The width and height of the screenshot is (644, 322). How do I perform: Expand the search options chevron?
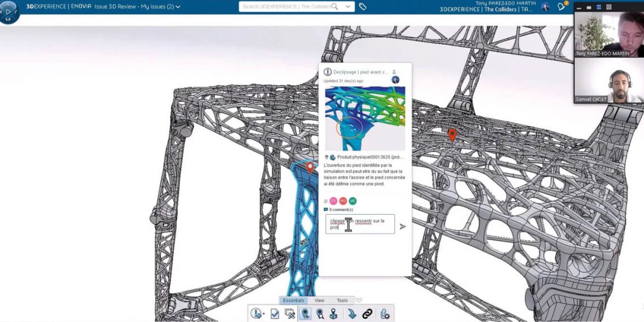[x=347, y=7]
